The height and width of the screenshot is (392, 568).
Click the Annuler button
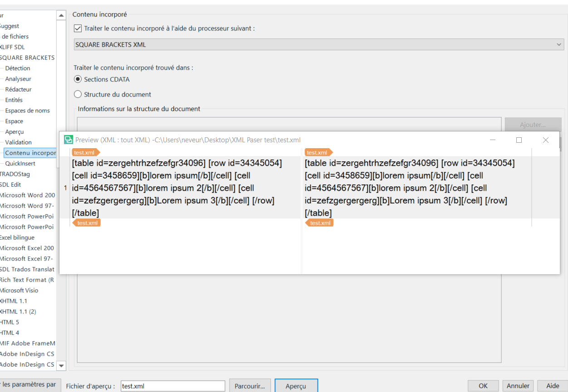click(x=518, y=386)
